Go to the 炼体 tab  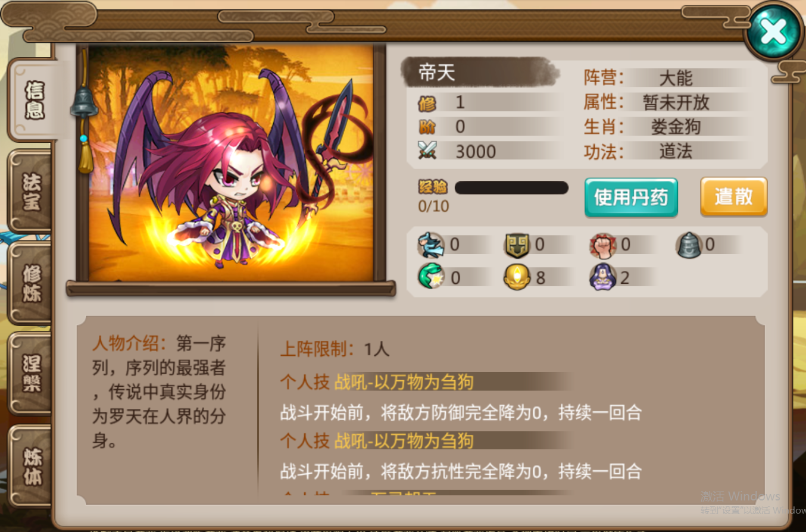pyautogui.click(x=31, y=465)
